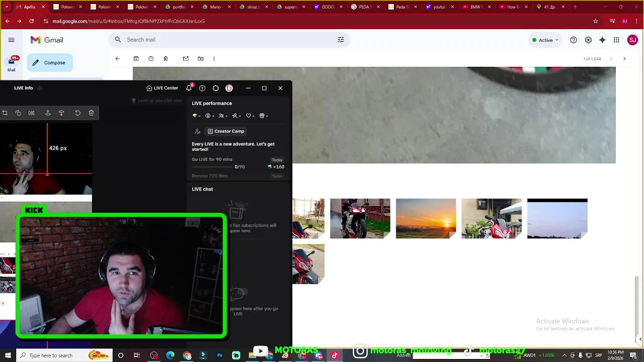Expand the gifts metric in LIVE performance
The height and width of the screenshot is (362, 644).
click(x=264, y=116)
